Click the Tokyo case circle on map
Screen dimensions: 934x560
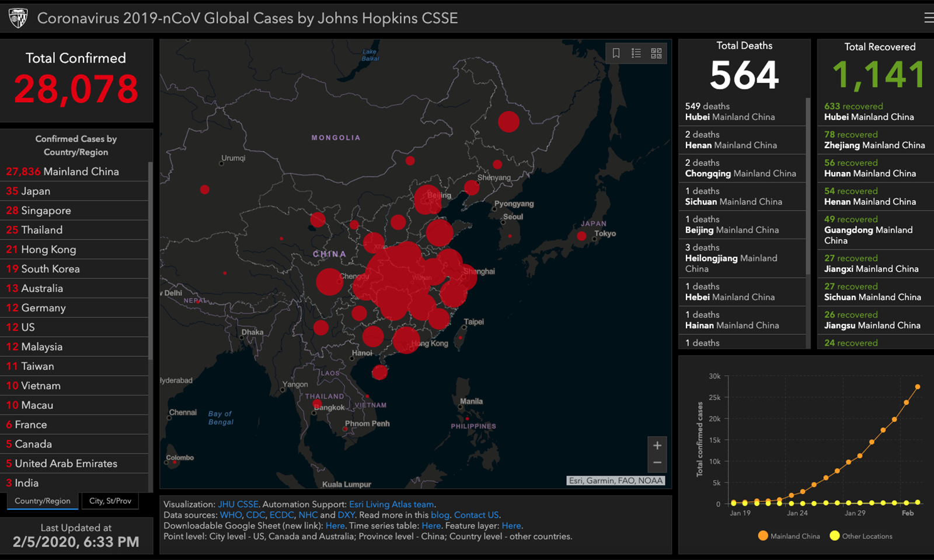click(x=581, y=236)
